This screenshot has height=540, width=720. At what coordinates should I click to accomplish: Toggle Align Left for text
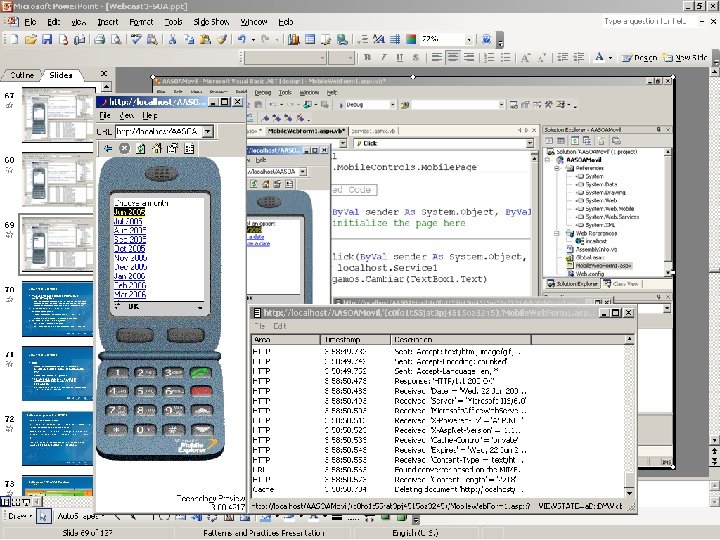pos(437,57)
